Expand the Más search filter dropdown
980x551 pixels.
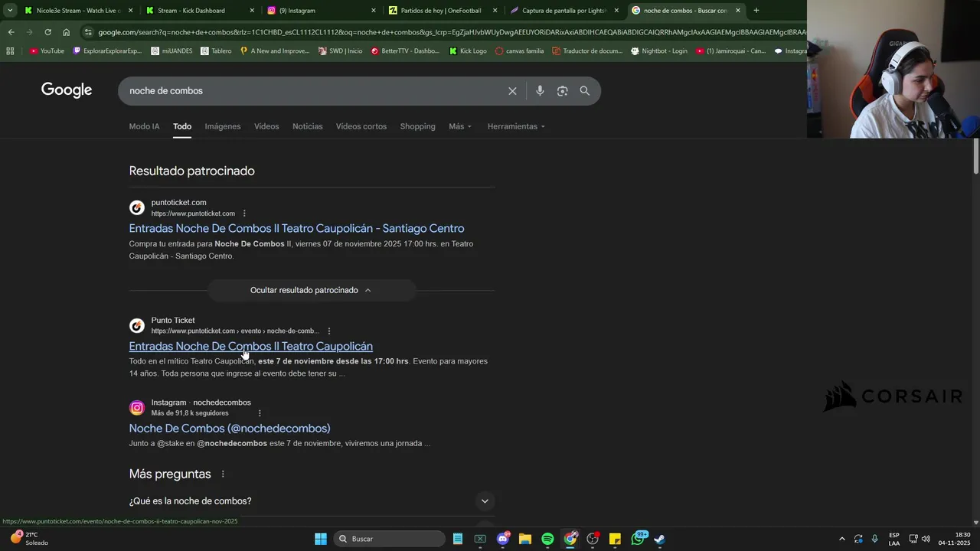pos(460,126)
